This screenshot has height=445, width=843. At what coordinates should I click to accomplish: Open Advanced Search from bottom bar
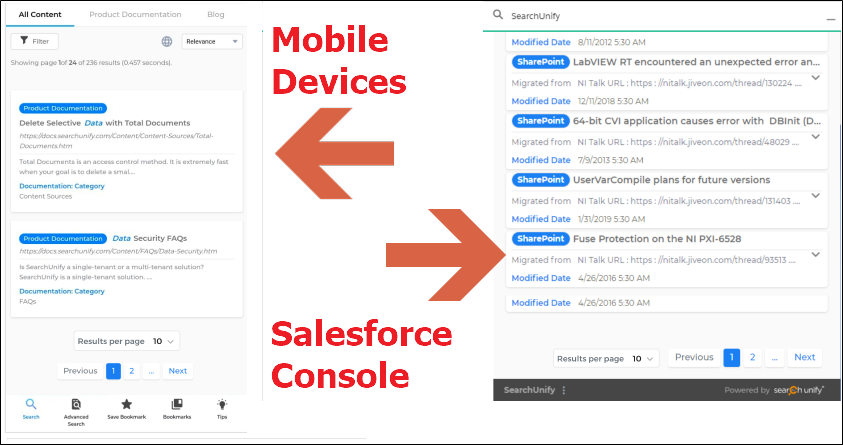(77, 404)
